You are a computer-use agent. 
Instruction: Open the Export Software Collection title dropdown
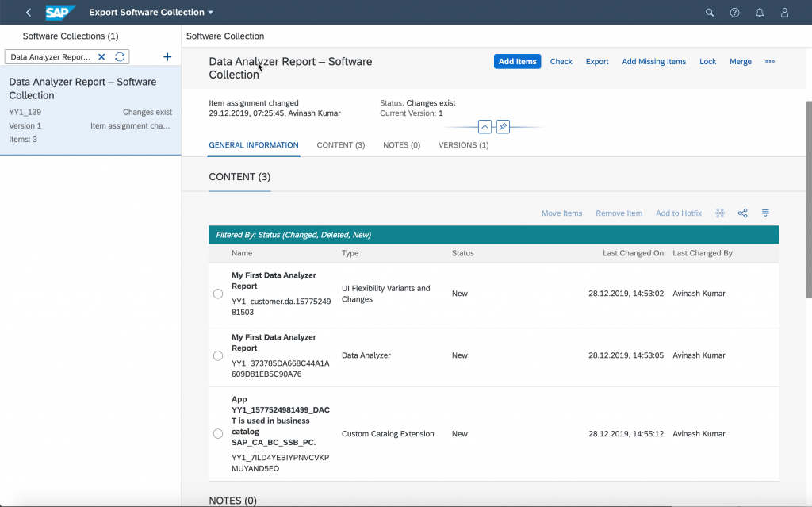click(151, 13)
